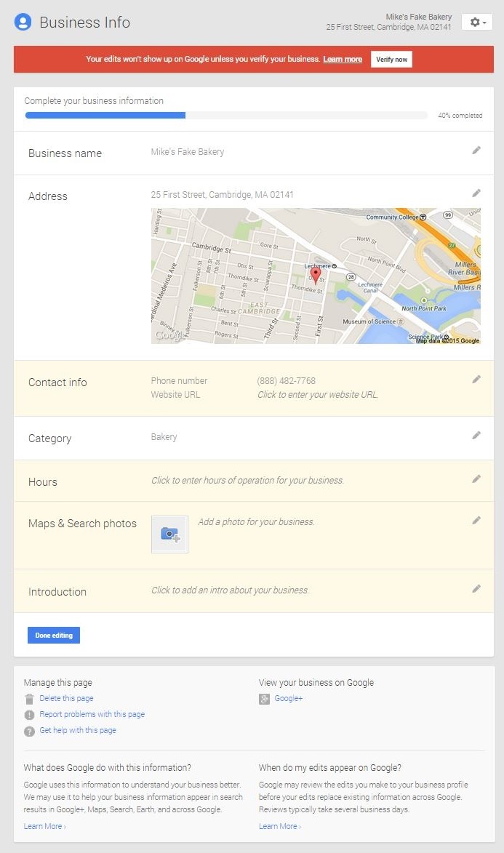The width and height of the screenshot is (504, 853).
Task: Edit Introduction via the pencil icon
Action: click(476, 589)
